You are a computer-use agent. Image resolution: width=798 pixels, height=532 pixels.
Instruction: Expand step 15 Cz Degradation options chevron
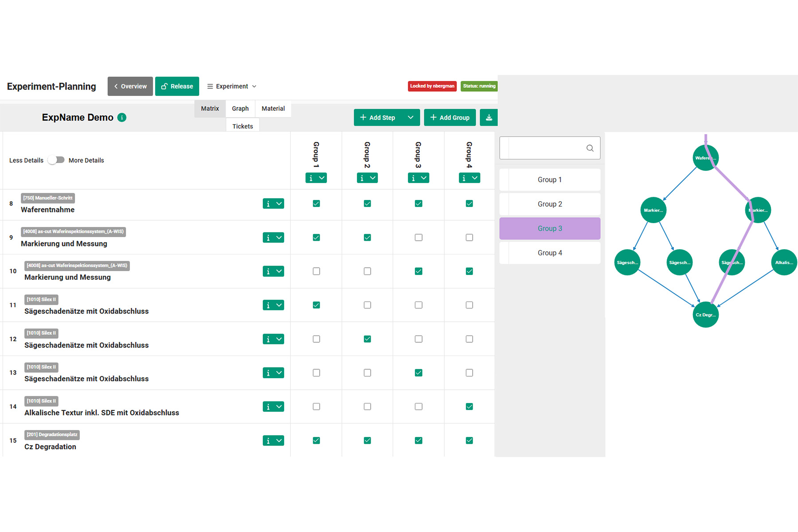pos(279,441)
